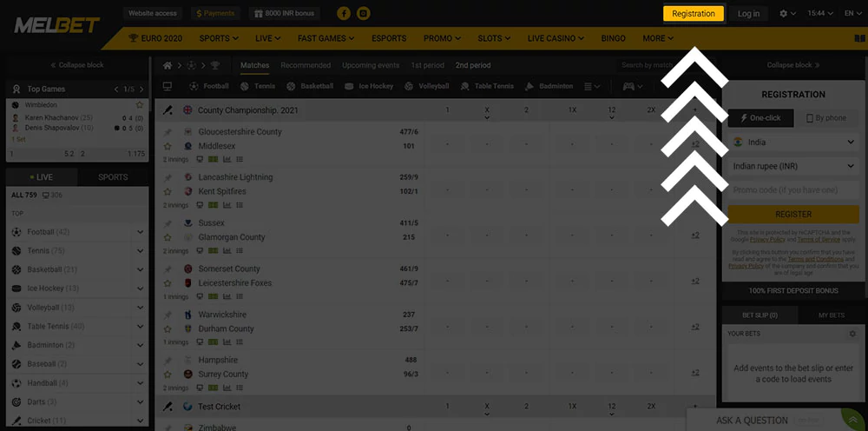Click the Search by match field
The image size is (868, 431).
648,65
